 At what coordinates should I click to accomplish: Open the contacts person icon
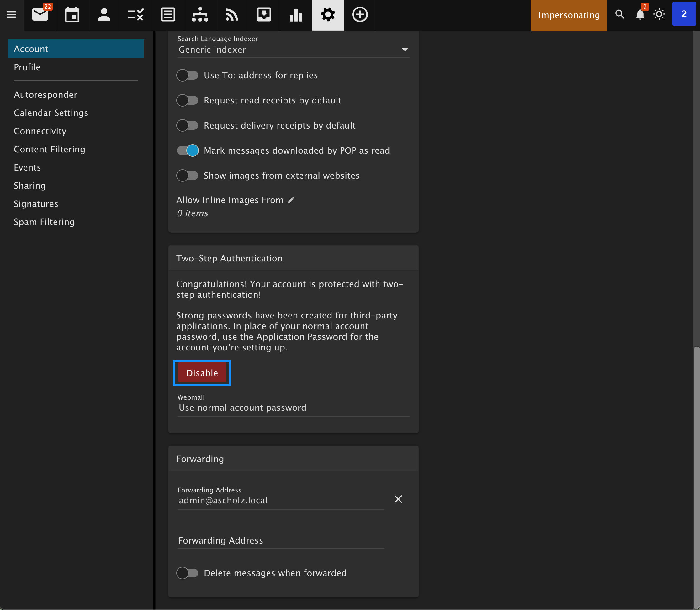pos(104,15)
